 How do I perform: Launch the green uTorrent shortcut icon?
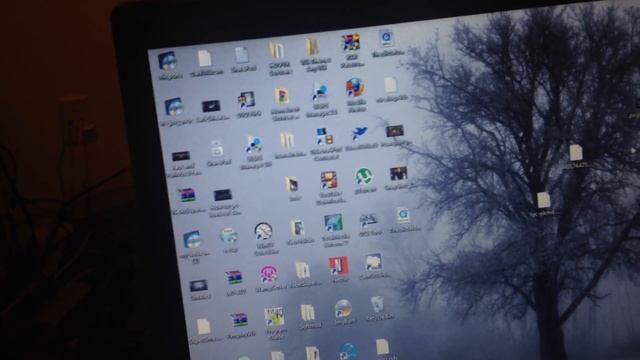364,177
